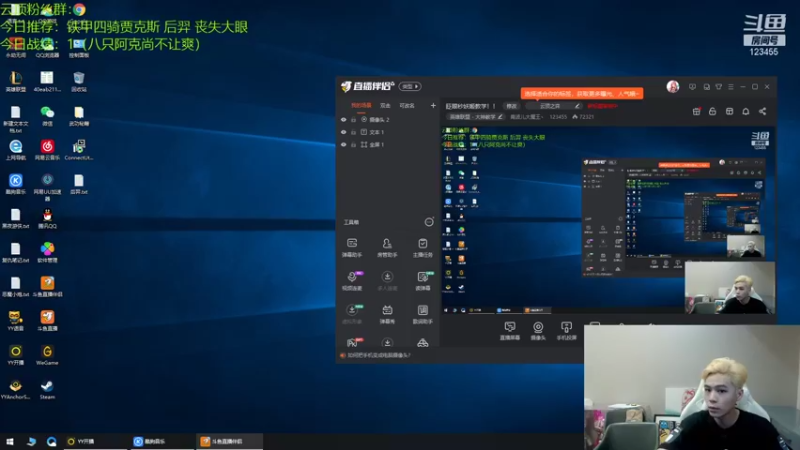800x450 pixels.
Task: Click 修改 button beside stream title
Action: pyautogui.click(x=511, y=106)
